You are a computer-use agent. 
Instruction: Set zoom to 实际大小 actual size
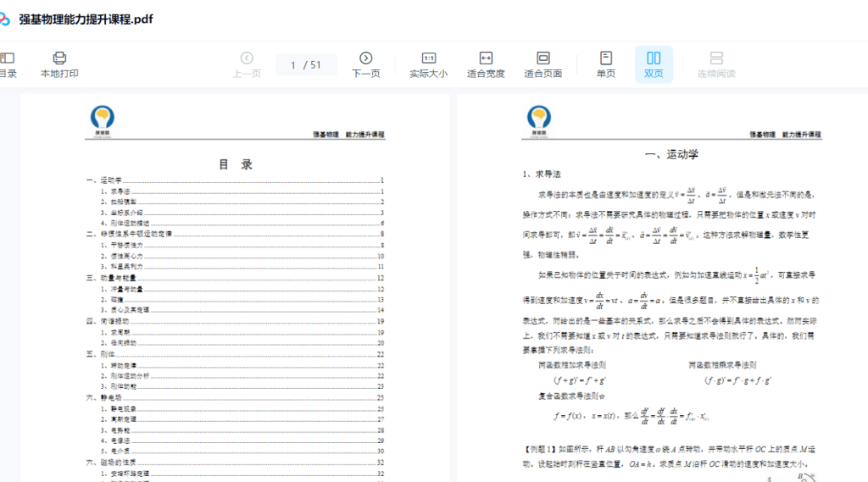pos(428,64)
